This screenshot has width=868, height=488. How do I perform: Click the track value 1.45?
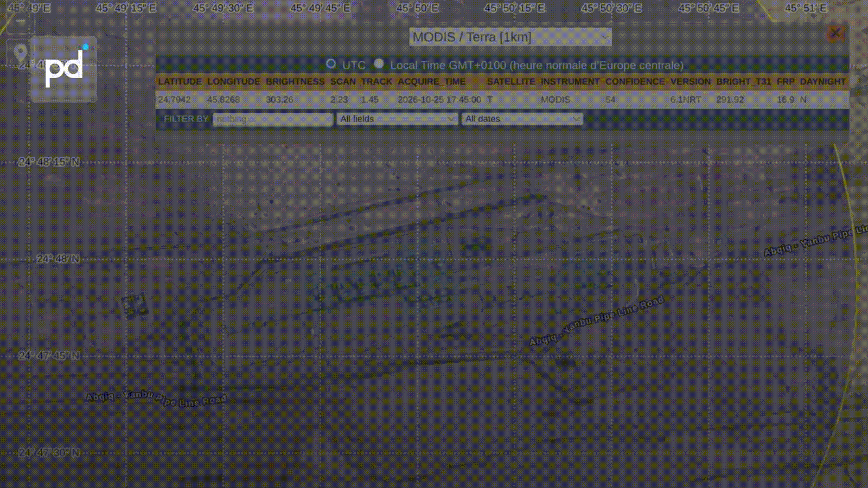pyautogui.click(x=370, y=100)
